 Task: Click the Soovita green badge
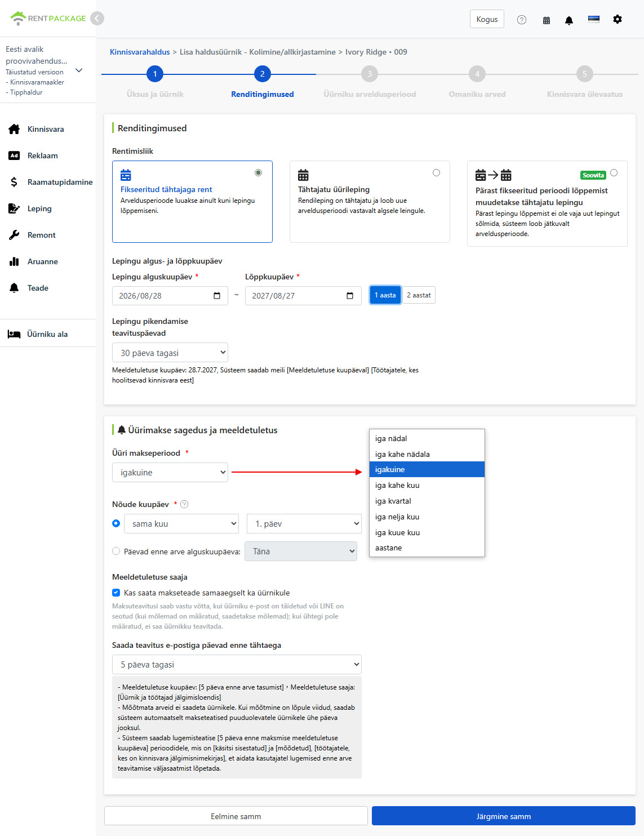pyautogui.click(x=593, y=175)
